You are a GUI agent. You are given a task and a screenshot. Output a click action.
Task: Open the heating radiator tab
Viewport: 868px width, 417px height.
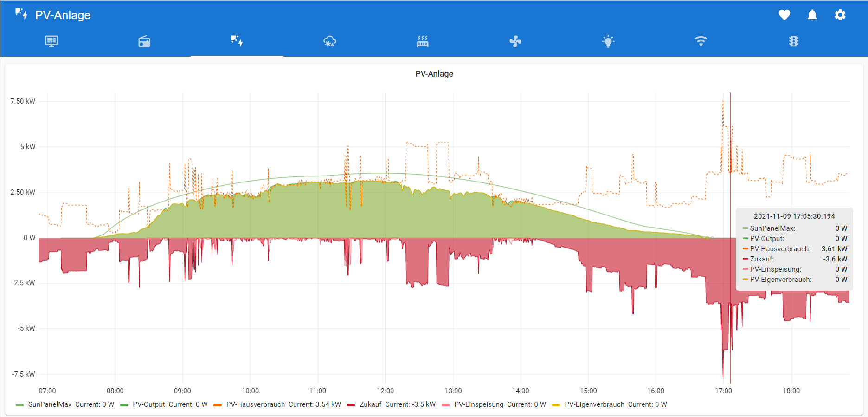423,41
